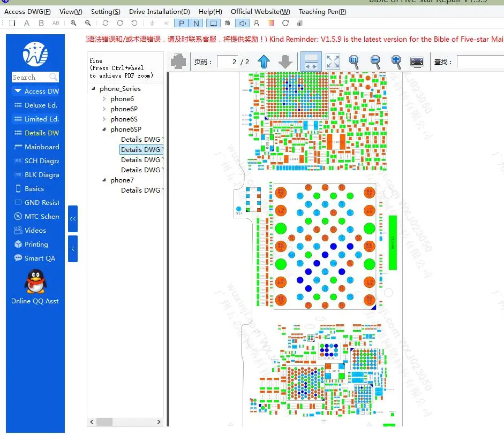This screenshot has width=504, height=435.
Task: Open the View(V) menu
Action: [x=71, y=12]
